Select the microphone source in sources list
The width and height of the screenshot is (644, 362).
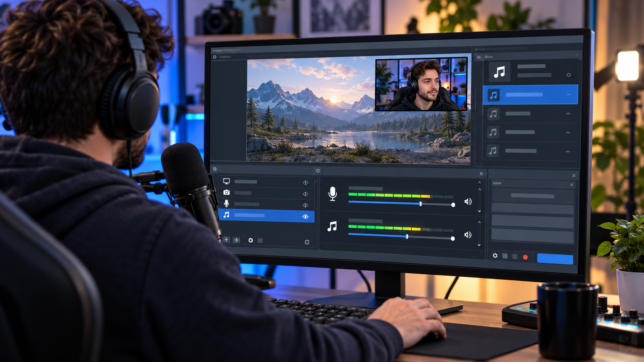[266, 204]
